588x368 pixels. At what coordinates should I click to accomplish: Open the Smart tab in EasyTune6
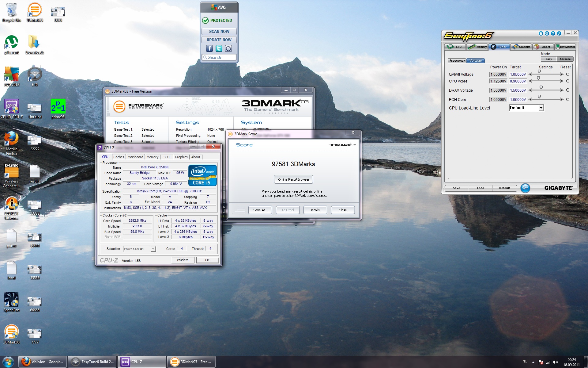tap(543, 47)
